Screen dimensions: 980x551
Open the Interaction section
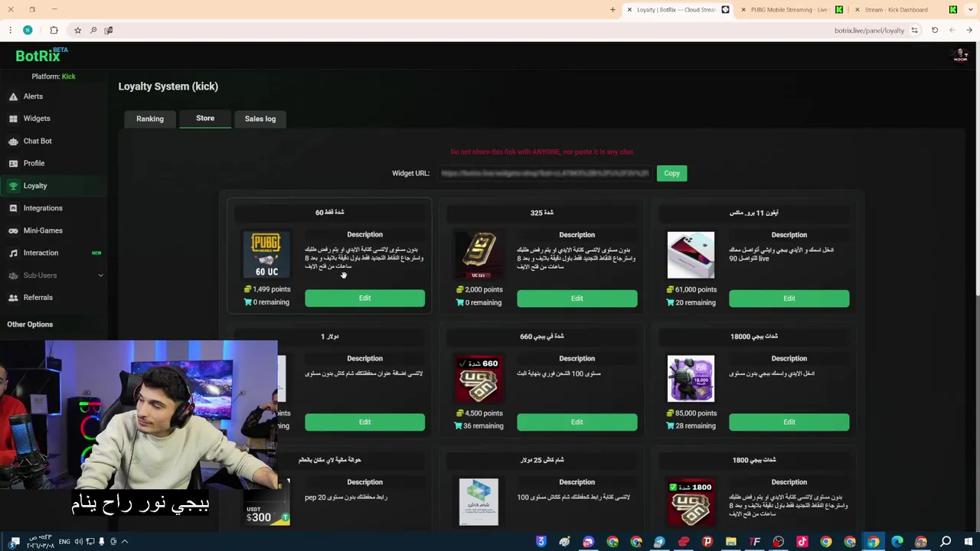click(x=41, y=253)
